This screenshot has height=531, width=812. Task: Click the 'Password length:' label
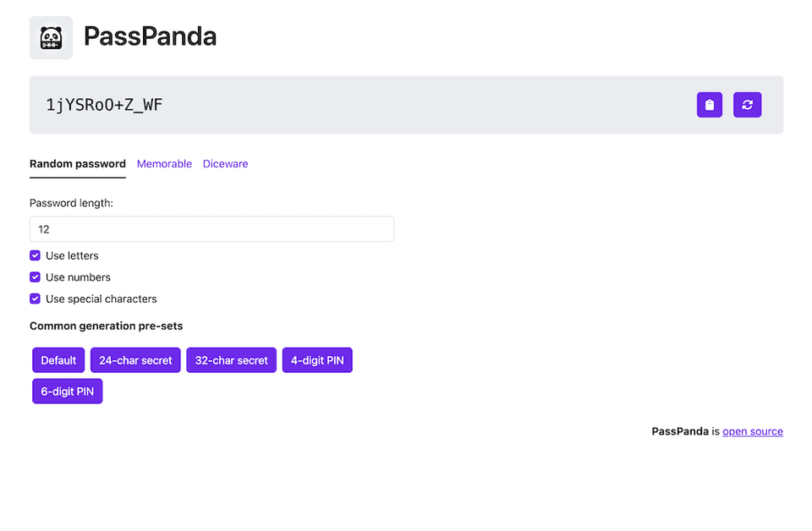(x=71, y=203)
